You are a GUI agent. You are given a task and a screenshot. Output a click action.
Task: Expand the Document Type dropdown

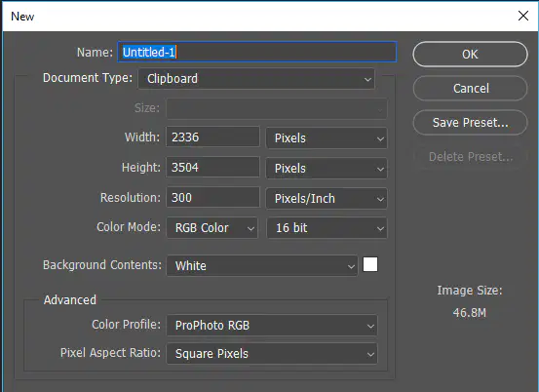pos(256,79)
